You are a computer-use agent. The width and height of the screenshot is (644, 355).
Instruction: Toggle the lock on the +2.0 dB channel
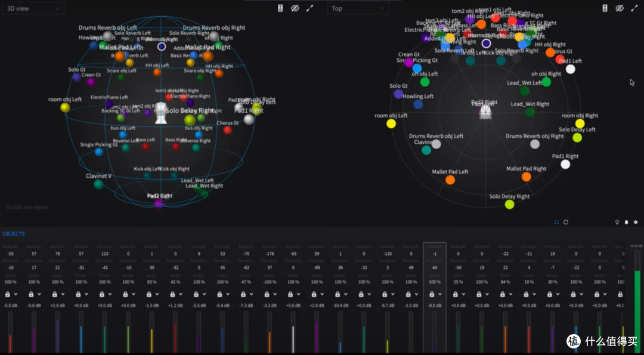pyautogui.click(x=314, y=294)
